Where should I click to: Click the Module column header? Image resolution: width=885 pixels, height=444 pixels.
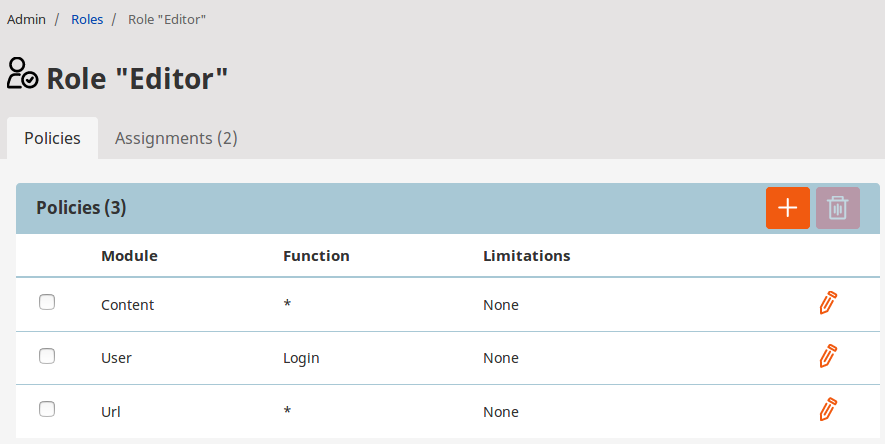click(129, 255)
